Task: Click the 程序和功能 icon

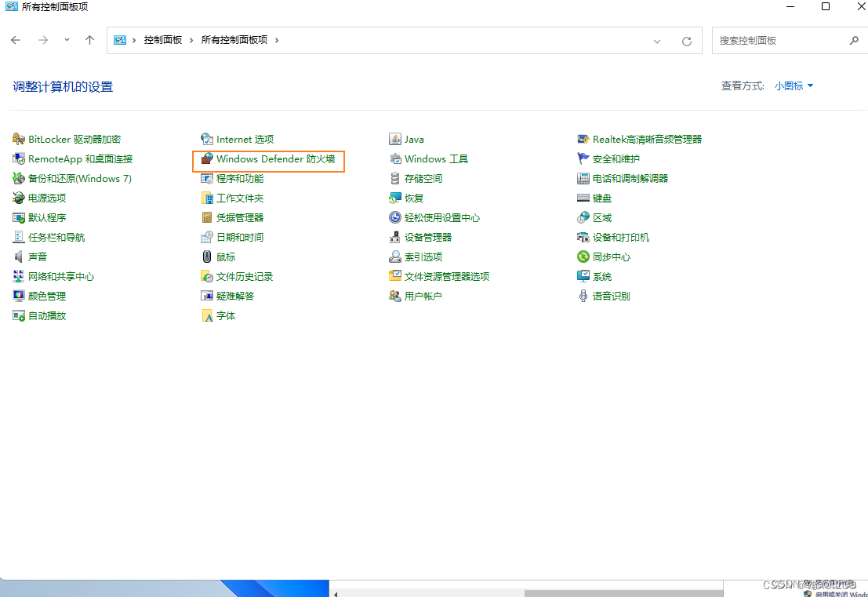Action: tap(206, 178)
